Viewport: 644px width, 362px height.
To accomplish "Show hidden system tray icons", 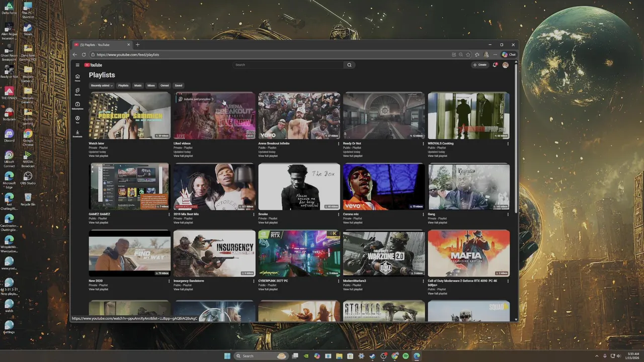I will pyautogui.click(x=597, y=356).
